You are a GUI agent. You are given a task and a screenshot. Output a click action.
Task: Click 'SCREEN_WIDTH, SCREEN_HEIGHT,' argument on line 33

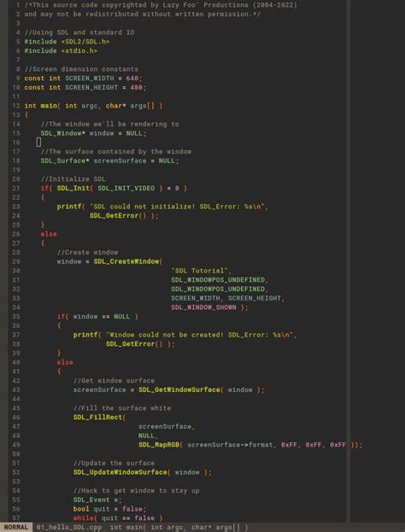[x=228, y=298]
